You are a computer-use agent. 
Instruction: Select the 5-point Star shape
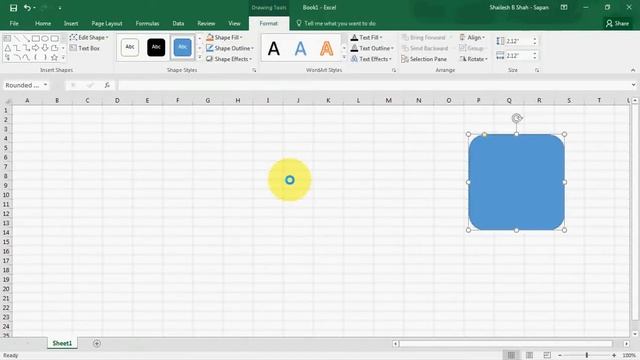coord(54,58)
